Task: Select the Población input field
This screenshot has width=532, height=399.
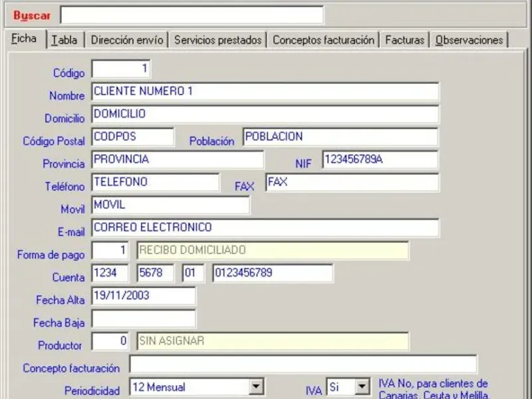Action: click(x=340, y=137)
